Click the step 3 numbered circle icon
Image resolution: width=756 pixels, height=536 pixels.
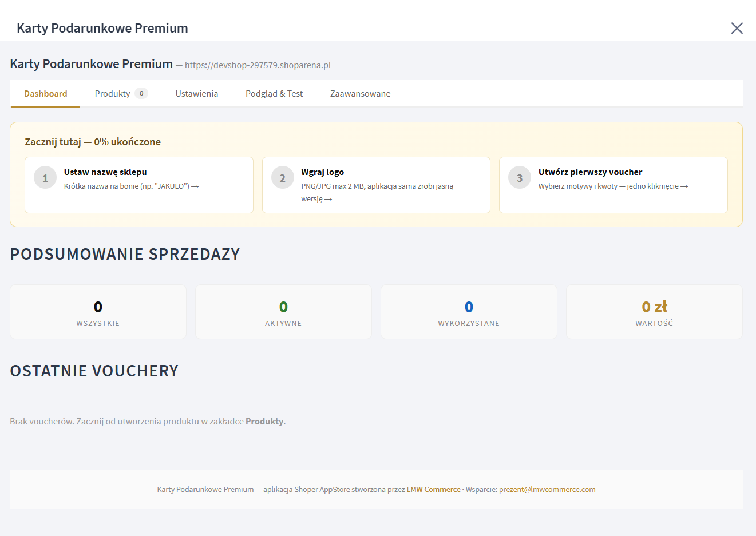click(519, 177)
